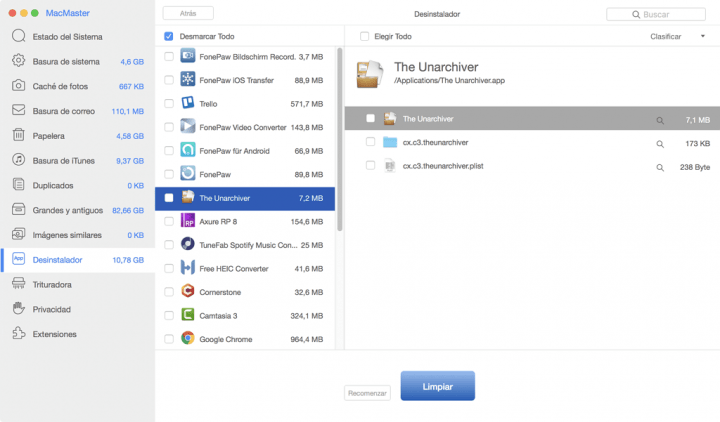Viewport: 720px width, 422px height.
Task: Open Grandes y antiguos section
Action: tap(78, 210)
